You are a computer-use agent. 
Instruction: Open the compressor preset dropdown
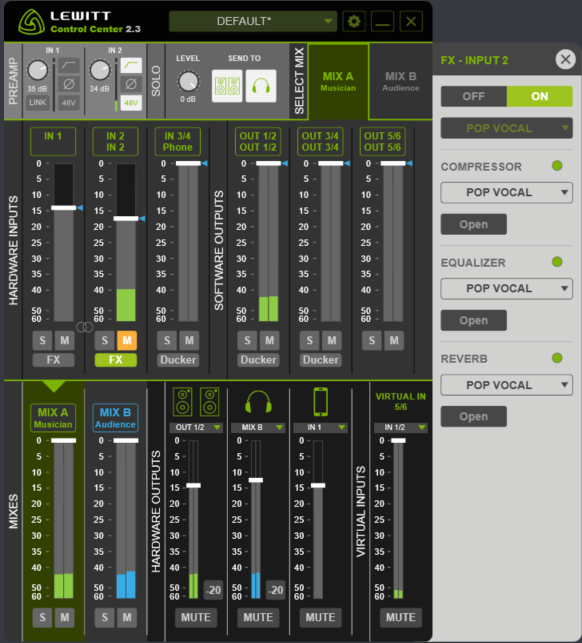coord(507,192)
